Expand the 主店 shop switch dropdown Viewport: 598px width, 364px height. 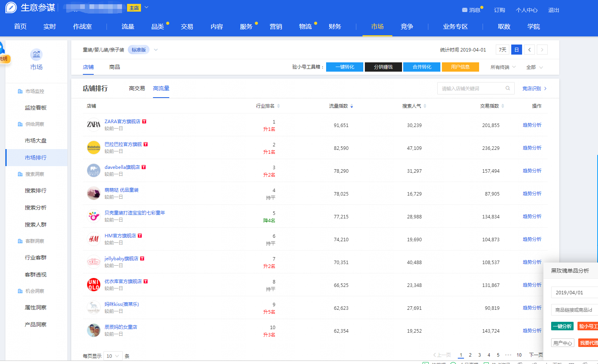tap(146, 7)
